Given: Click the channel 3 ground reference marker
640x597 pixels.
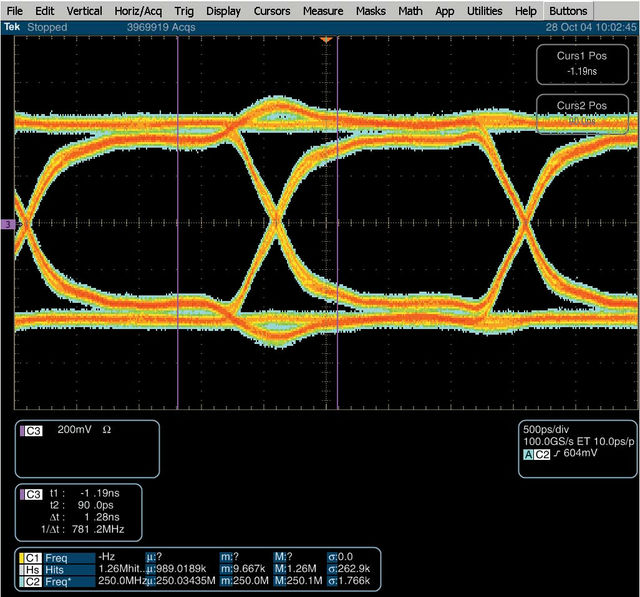Looking at the screenshot, I should point(8,224).
